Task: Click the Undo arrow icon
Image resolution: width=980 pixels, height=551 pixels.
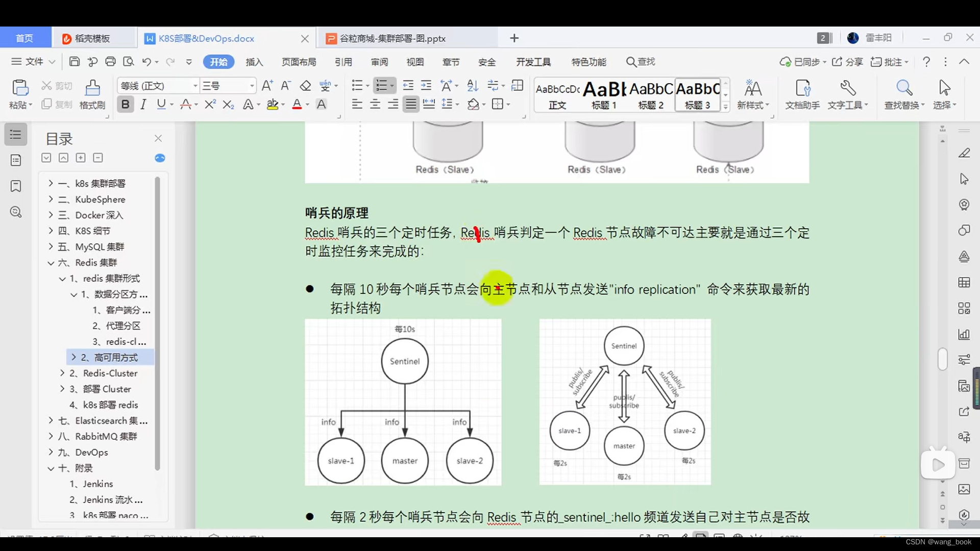Action: pyautogui.click(x=146, y=62)
